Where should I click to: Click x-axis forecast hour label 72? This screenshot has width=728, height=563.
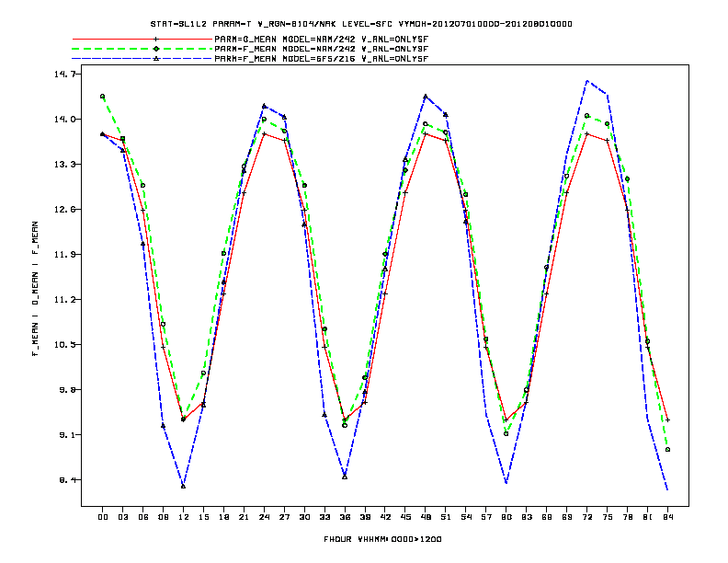586,517
